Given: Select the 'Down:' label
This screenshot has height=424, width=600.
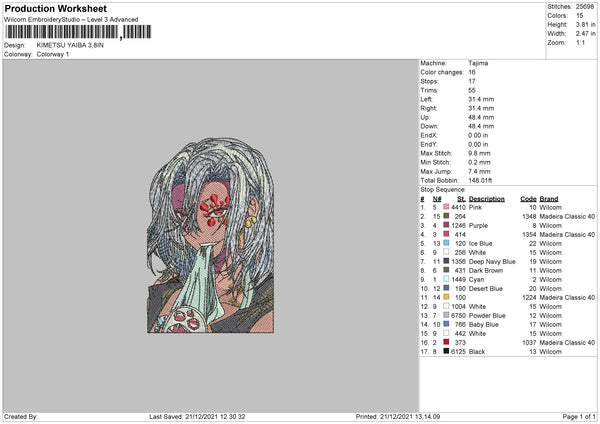Looking at the screenshot, I should pos(429,126).
